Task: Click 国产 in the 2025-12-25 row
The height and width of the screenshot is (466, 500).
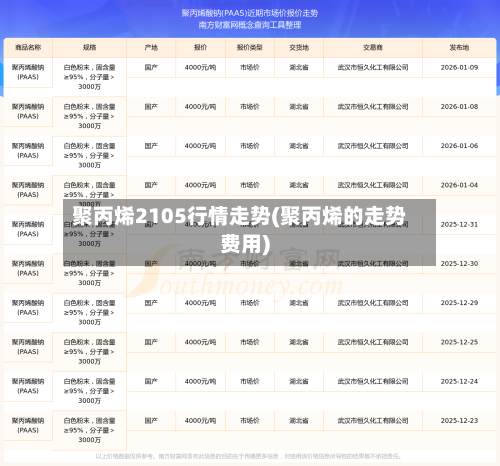Action: coord(151,342)
